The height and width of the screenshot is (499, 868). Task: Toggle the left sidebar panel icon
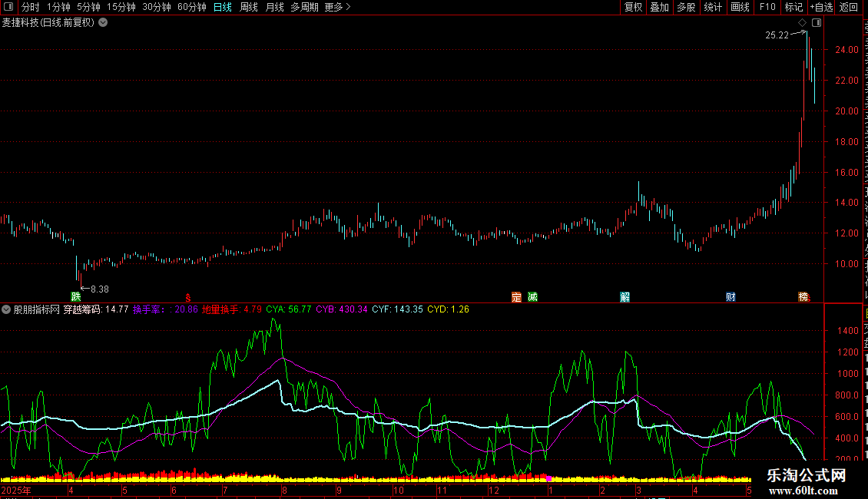click(x=8, y=7)
